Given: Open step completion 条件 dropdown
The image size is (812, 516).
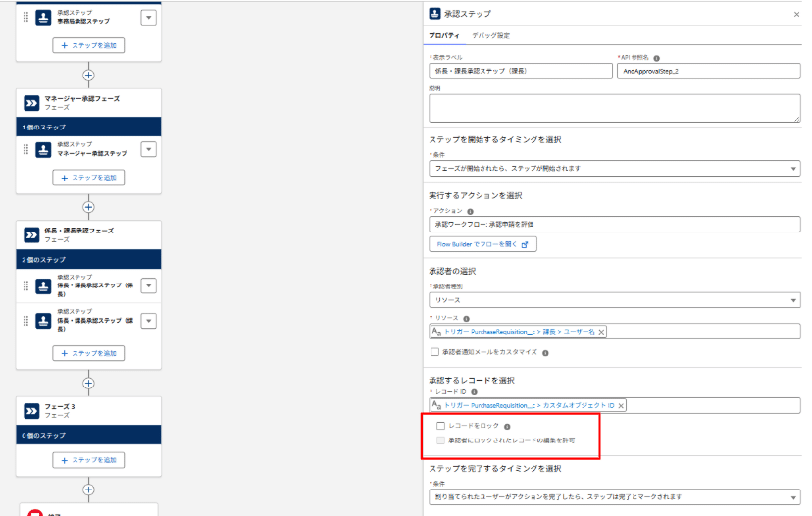Looking at the screenshot, I should coord(615,497).
